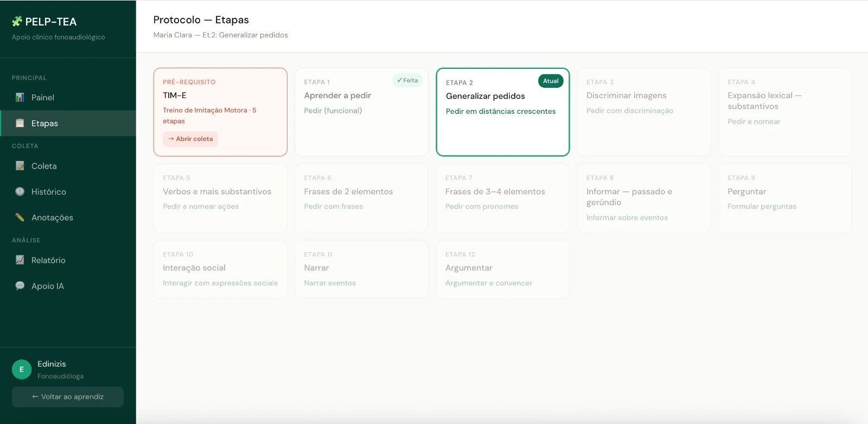Viewport: 868px width, 424px height.
Task: Open Etapa 3 Discriminar imagens card
Action: 644,112
